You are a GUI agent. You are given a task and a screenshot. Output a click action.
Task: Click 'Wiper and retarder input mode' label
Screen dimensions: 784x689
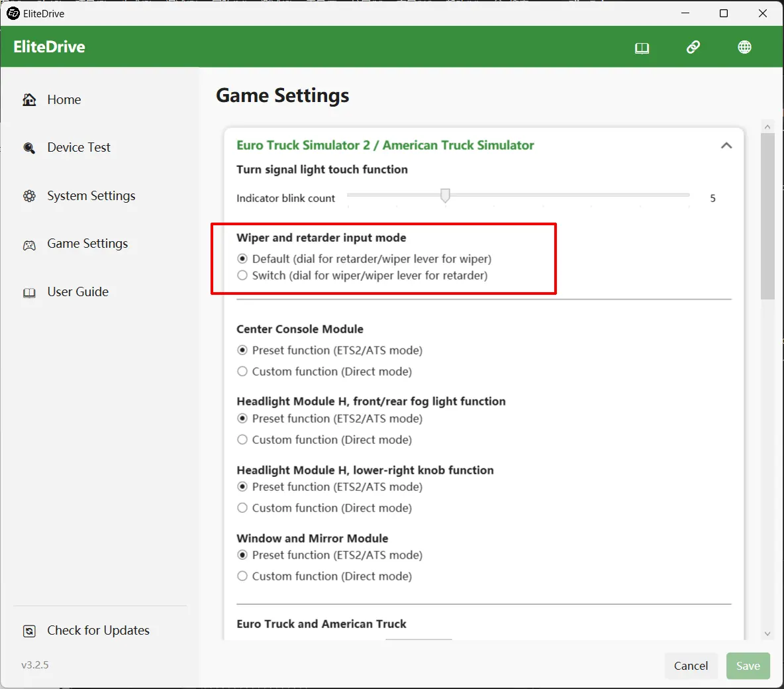point(321,238)
